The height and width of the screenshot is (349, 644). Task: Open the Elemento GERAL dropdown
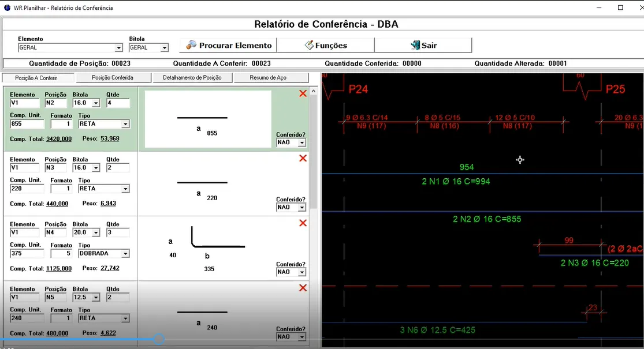119,48
